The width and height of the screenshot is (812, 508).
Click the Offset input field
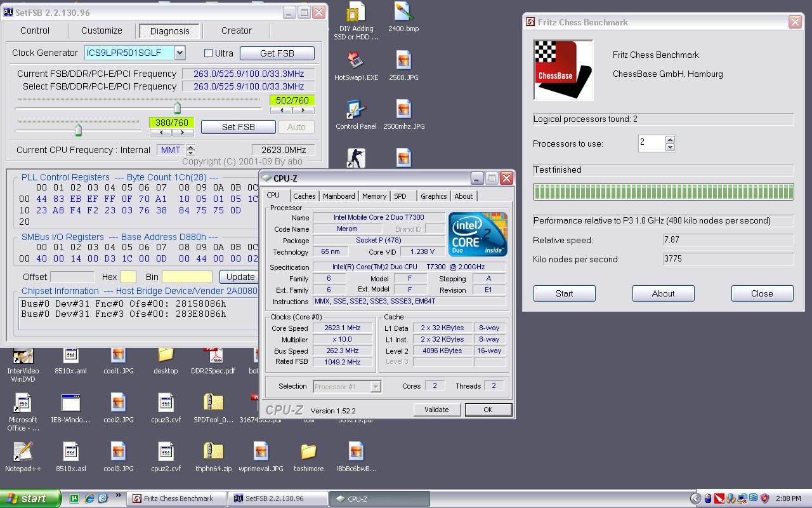(72, 277)
